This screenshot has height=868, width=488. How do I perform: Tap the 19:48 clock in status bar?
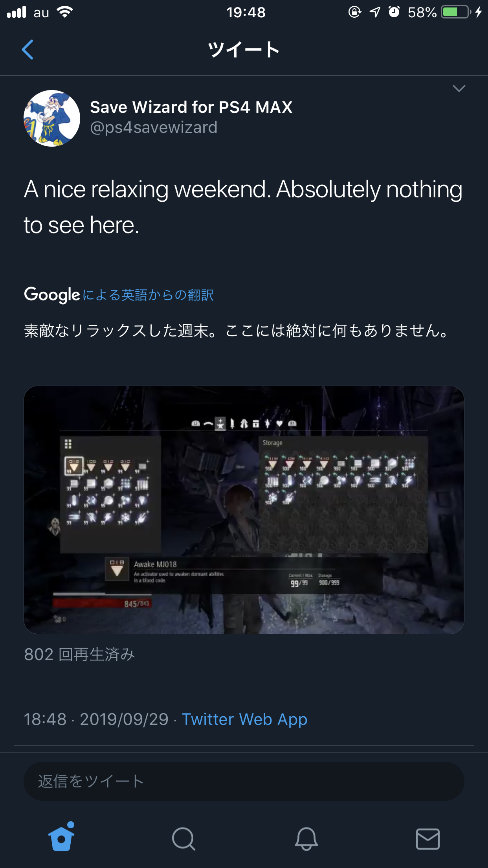click(246, 13)
